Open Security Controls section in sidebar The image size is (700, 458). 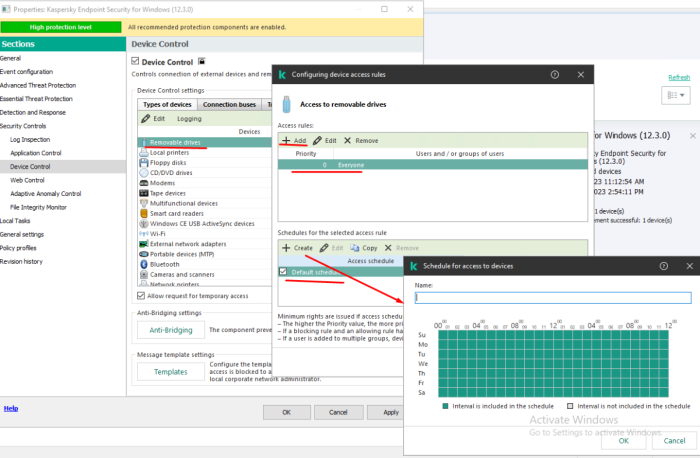coord(23,126)
